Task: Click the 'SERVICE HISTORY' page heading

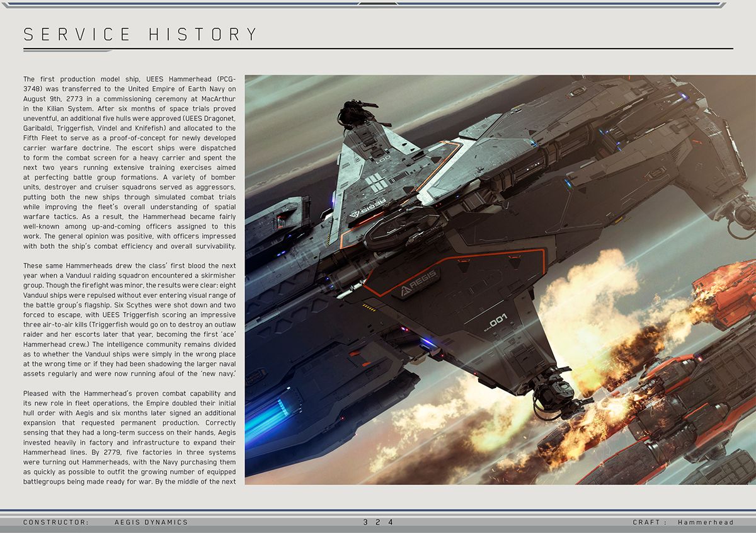Action: tap(140, 34)
